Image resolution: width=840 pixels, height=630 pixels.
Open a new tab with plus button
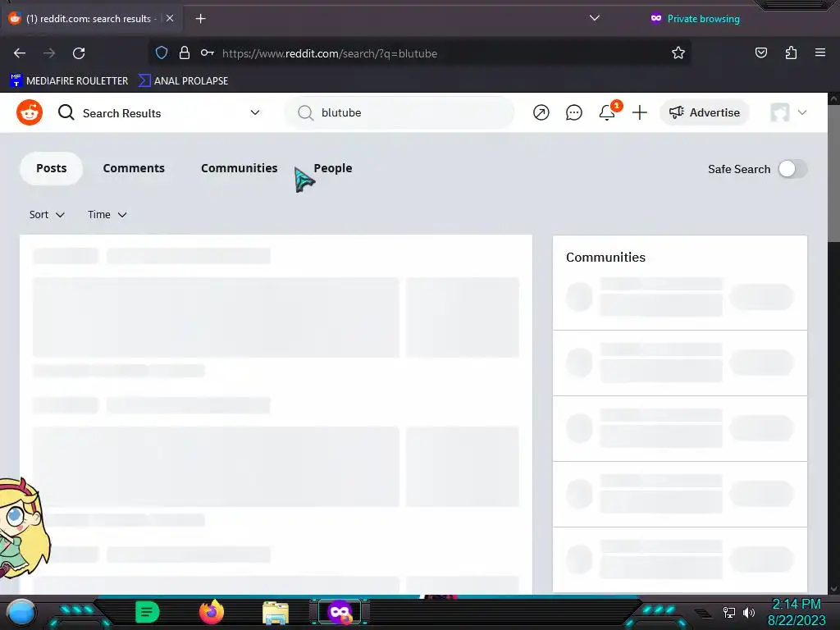pyautogui.click(x=200, y=19)
